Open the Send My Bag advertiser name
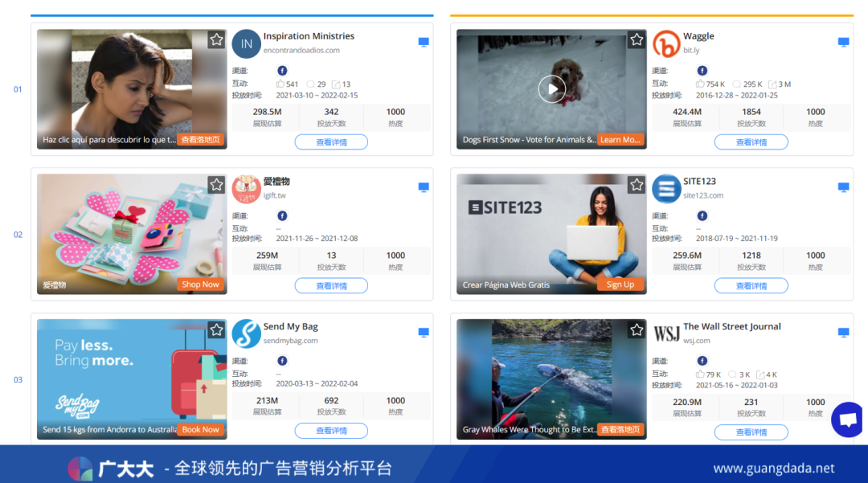The image size is (868, 483). tap(291, 326)
